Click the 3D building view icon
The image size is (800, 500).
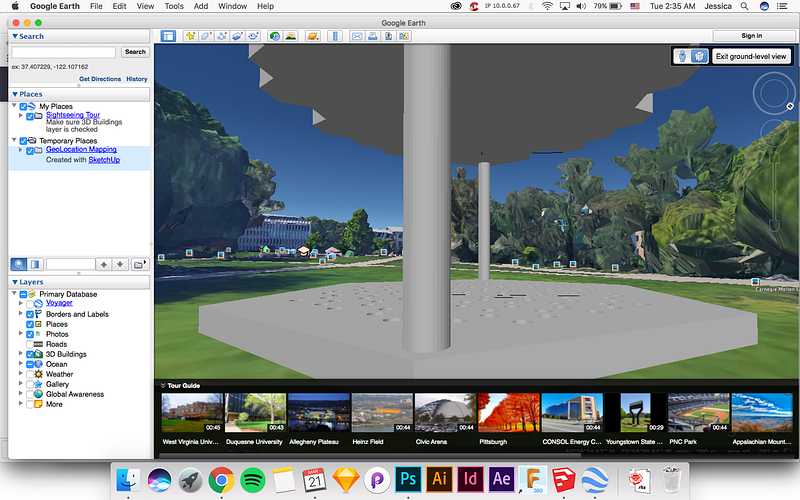pos(699,56)
